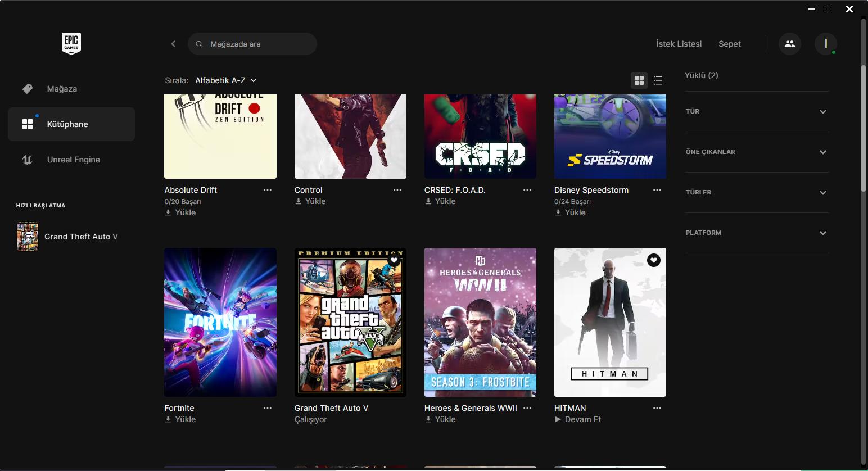The height and width of the screenshot is (471, 868).
Task: Select the Mağaza sidebar icon
Action: click(27, 88)
